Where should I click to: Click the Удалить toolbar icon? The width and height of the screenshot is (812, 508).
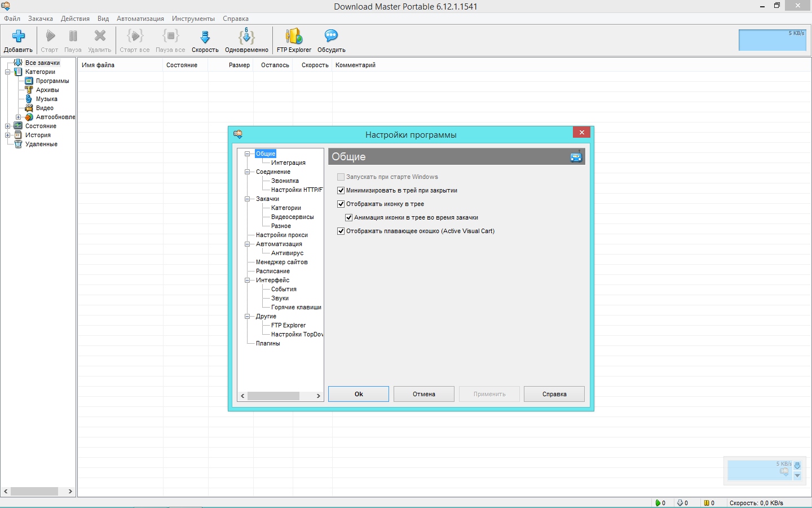point(100,36)
